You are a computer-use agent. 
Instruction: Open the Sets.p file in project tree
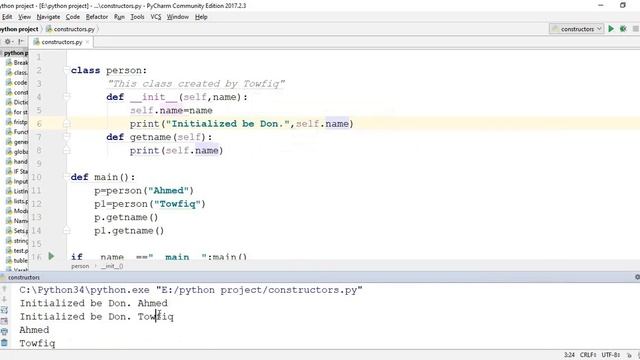17,231
